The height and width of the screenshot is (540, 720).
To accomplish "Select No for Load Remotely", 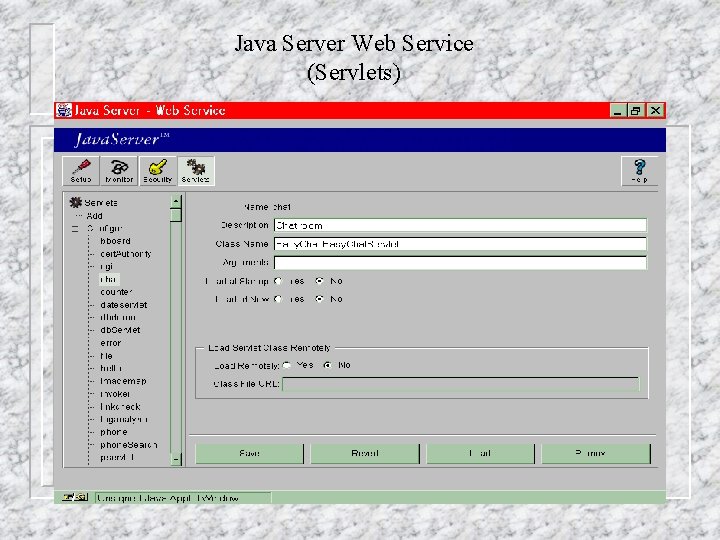I will tap(327, 366).
